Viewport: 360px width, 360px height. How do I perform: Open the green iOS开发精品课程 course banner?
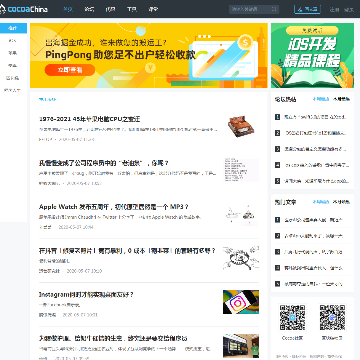point(312,55)
